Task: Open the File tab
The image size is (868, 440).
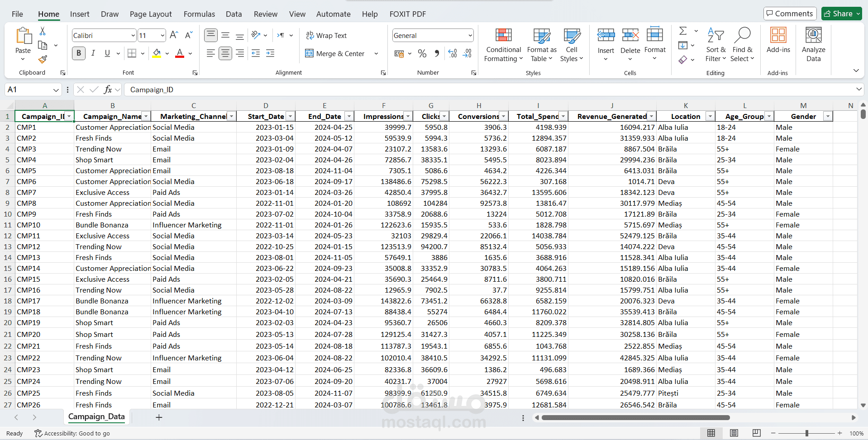Action: [17, 14]
